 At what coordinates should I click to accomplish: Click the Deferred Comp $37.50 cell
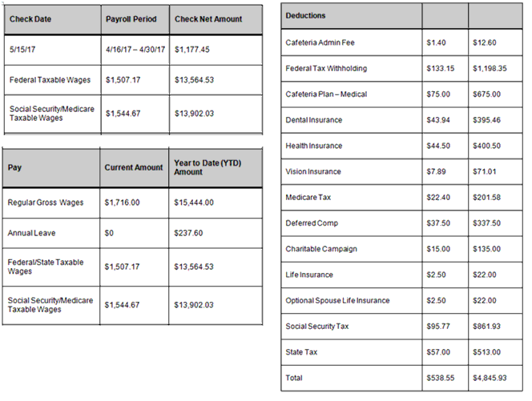point(445,223)
